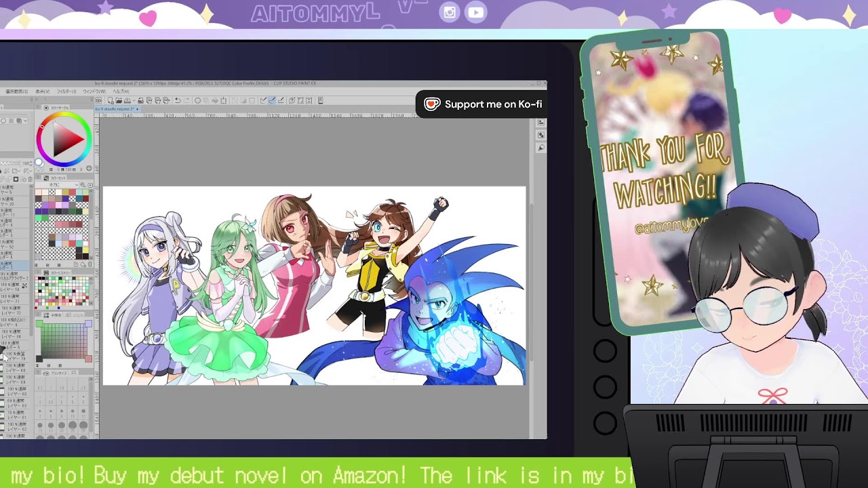Toggle Snap to Grid
Image resolution: width=868 pixels, height=488 pixels.
click(281, 100)
